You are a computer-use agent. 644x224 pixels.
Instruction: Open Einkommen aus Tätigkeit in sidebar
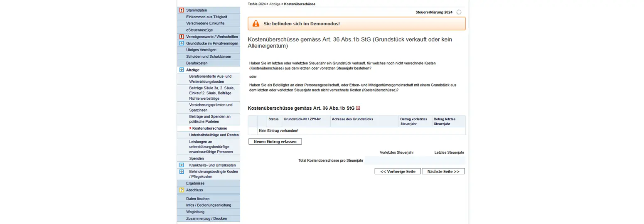[x=206, y=17]
